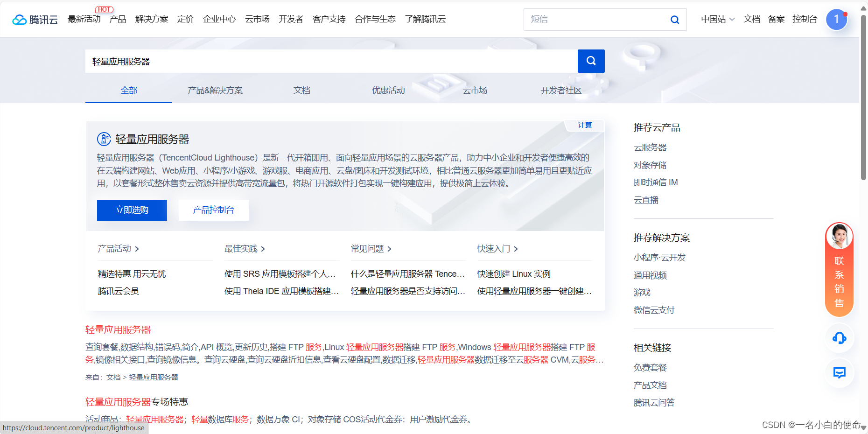
Task: Open 轻量应用服务器是否支持访问 FAQ link
Action: pyautogui.click(x=408, y=291)
